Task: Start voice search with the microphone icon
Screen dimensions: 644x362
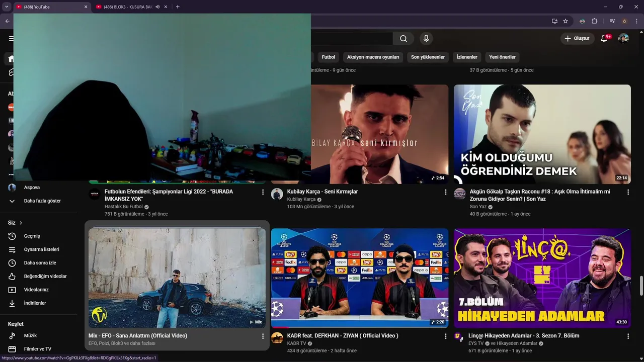Action: (x=426, y=39)
